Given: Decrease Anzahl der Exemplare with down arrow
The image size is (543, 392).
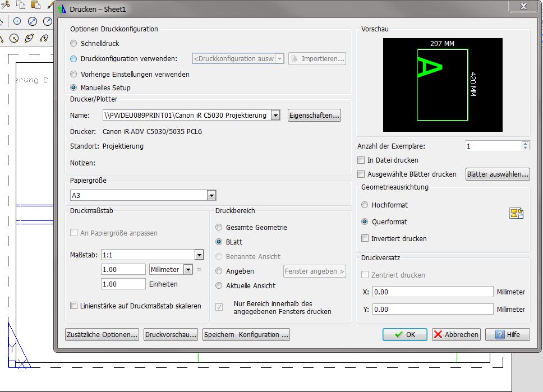Looking at the screenshot, I should pyautogui.click(x=526, y=148).
